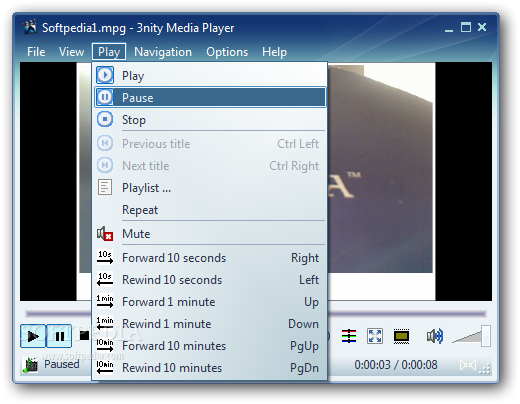Click the speaker volume icon in the toolbar

(x=435, y=336)
